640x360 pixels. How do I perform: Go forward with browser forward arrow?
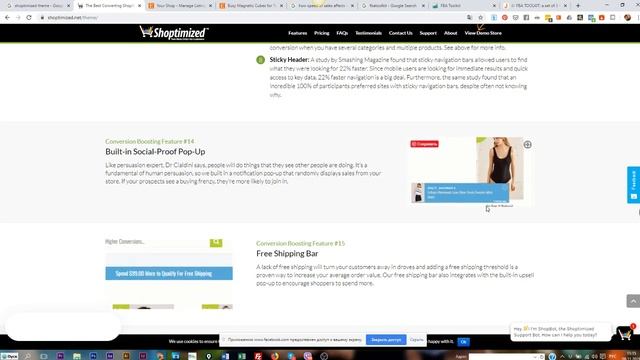click(18, 18)
